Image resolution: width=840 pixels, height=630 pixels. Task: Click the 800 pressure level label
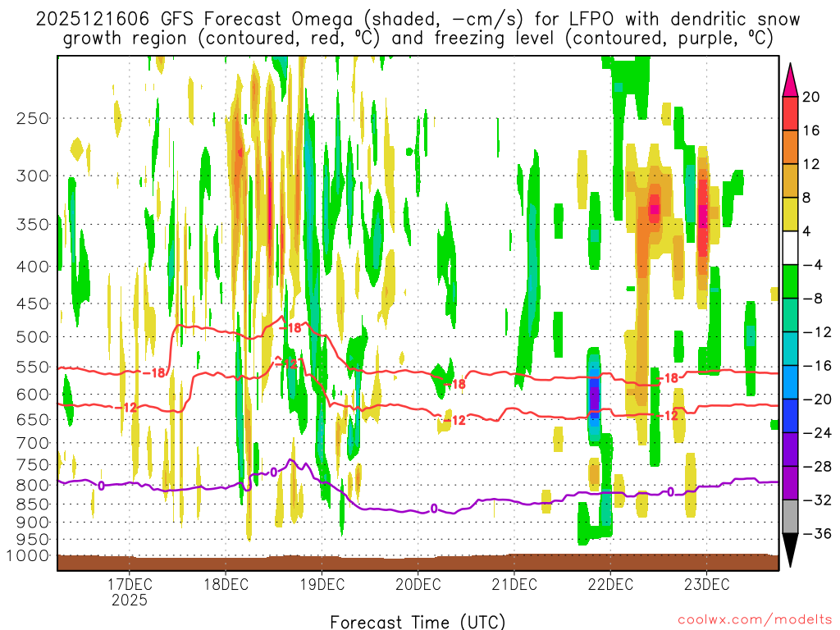click(33, 486)
